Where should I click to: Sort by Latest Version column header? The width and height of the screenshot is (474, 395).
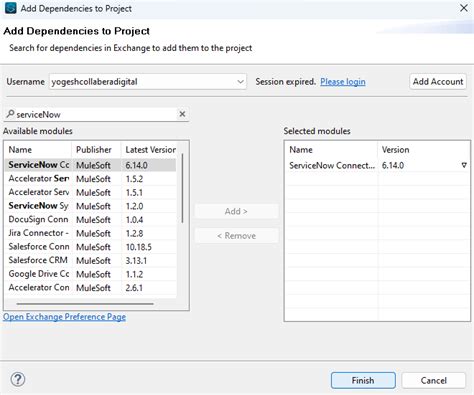[150, 150]
